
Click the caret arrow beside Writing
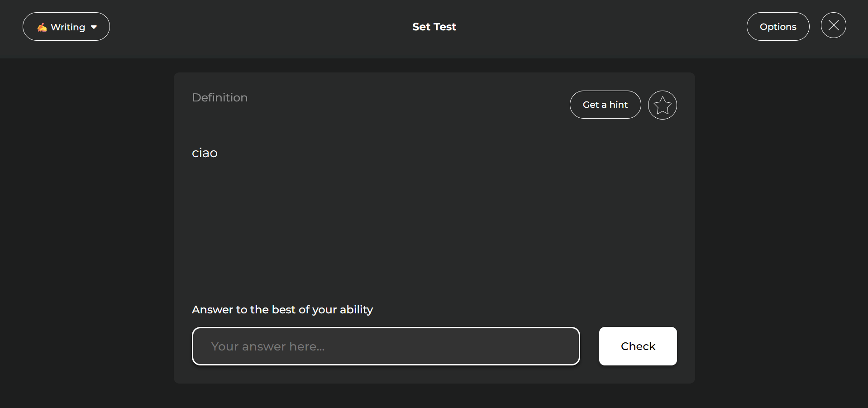(94, 27)
